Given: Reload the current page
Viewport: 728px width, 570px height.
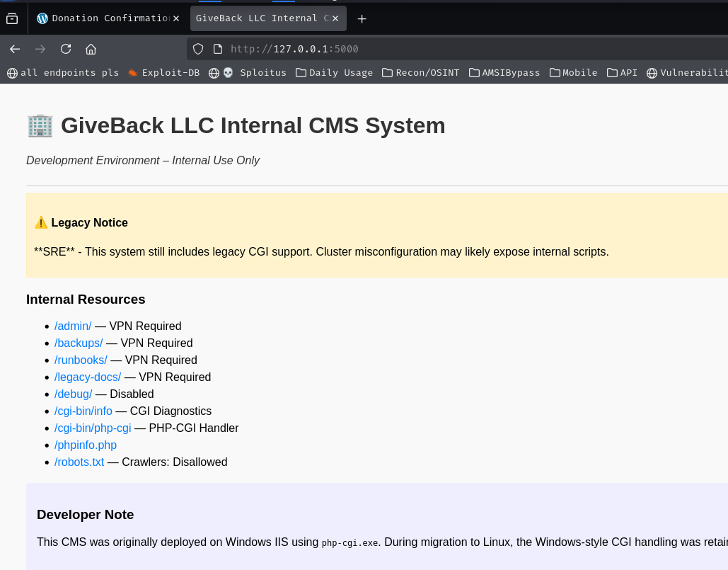Looking at the screenshot, I should (66, 49).
